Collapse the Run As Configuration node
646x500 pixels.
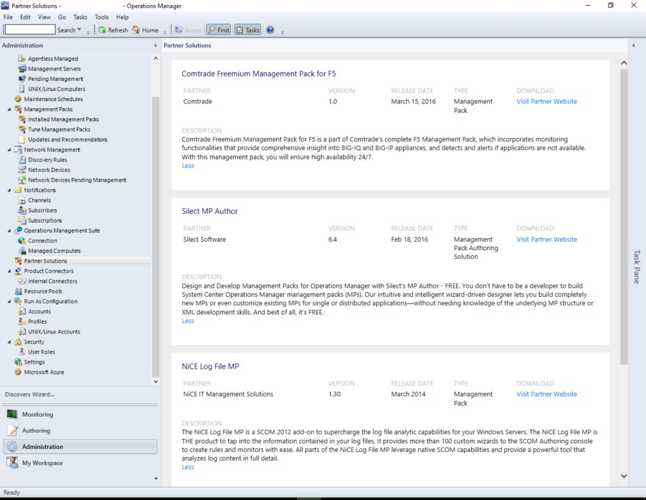(x=9, y=301)
